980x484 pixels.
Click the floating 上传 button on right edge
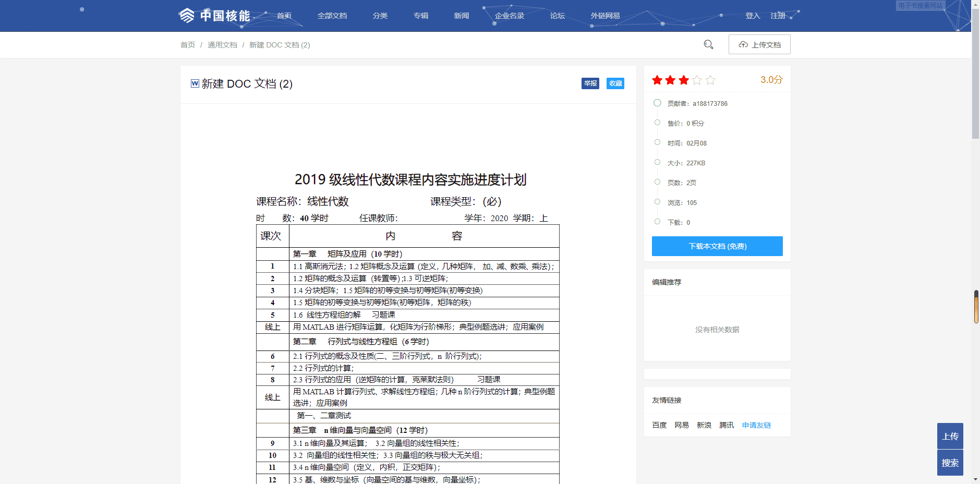950,436
